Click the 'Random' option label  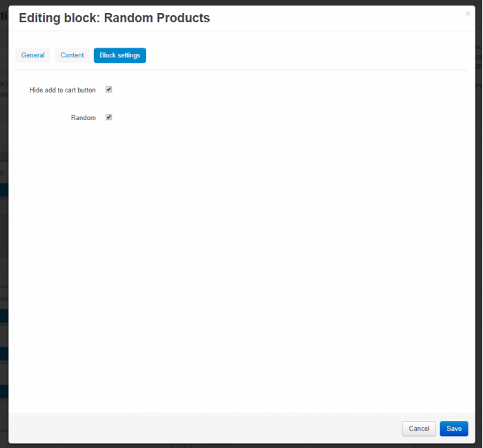coord(83,118)
